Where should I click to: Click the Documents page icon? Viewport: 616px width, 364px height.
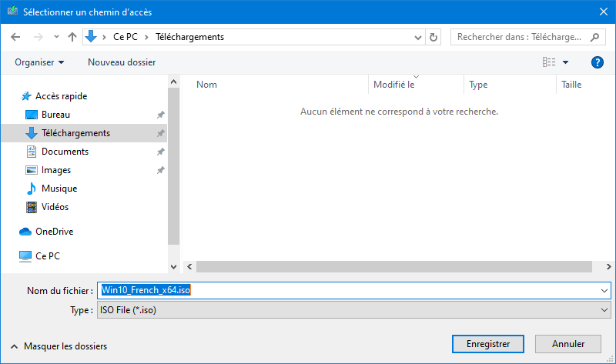pyautogui.click(x=32, y=152)
